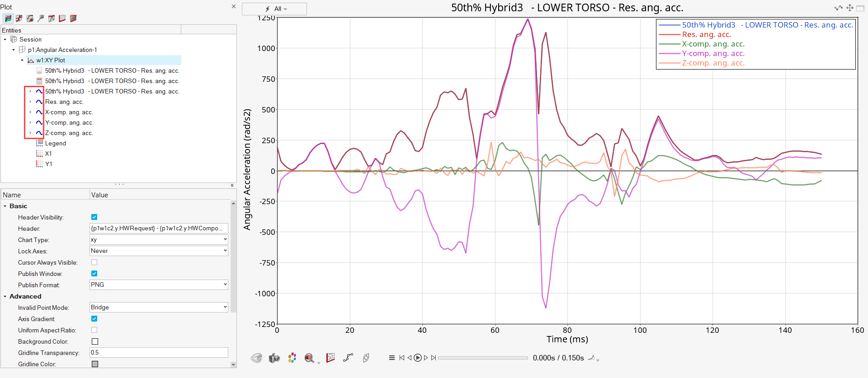This screenshot has height=378, width=868.
Task: Click the multicolor dots palette icon
Action: (292, 358)
